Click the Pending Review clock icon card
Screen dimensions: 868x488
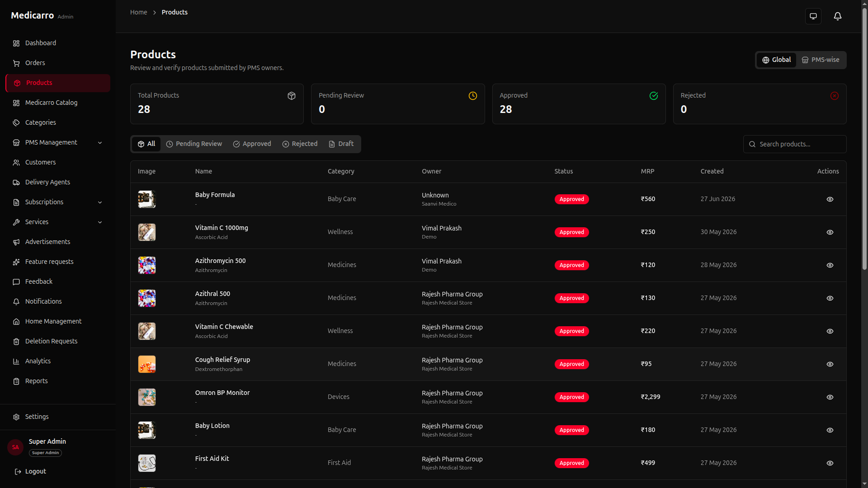[x=473, y=96]
